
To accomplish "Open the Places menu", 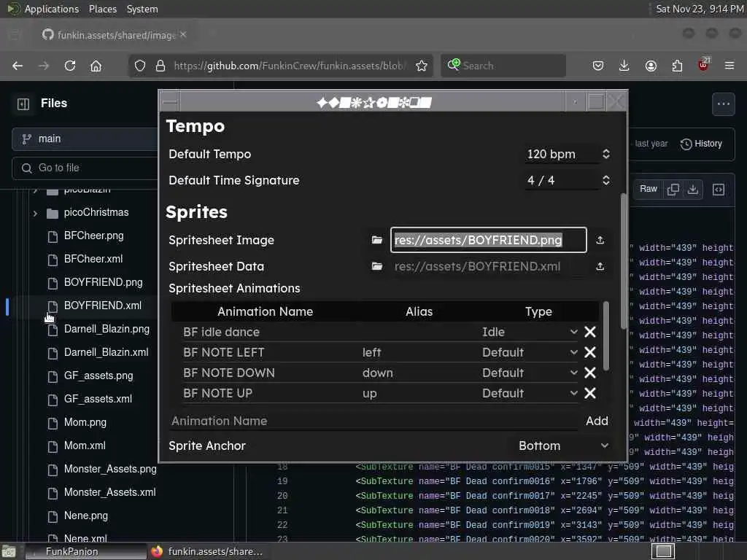I will pyautogui.click(x=102, y=9).
